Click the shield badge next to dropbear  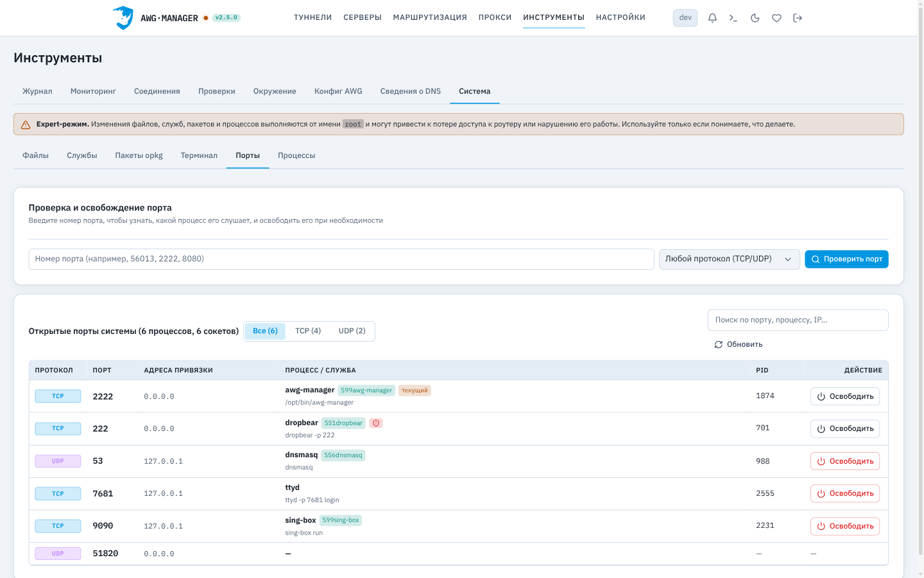tap(376, 423)
